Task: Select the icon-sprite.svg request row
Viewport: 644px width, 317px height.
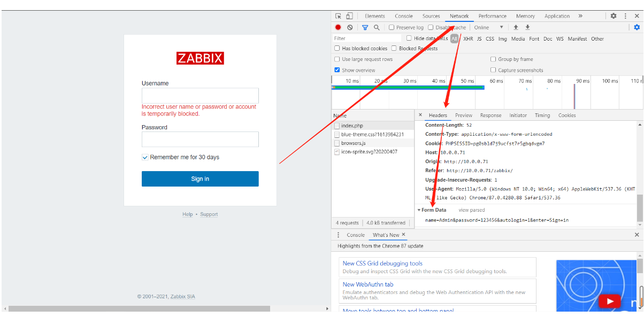Action: pyautogui.click(x=373, y=151)
